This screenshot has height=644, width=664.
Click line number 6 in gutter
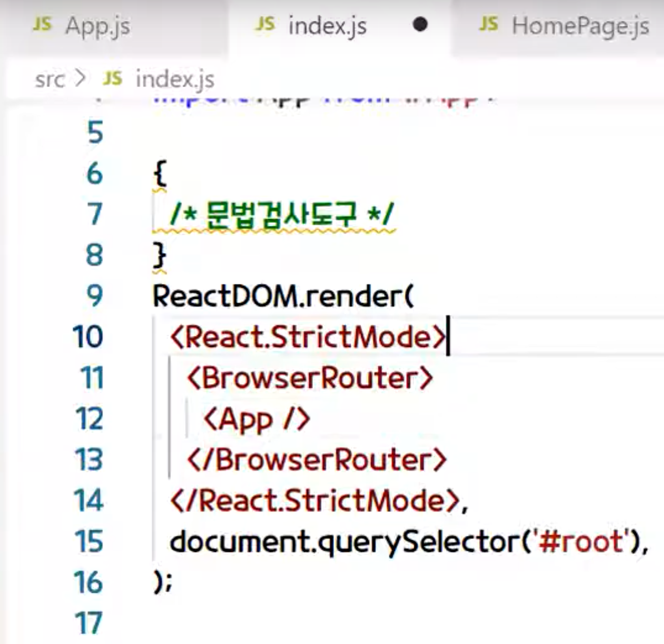95,173
